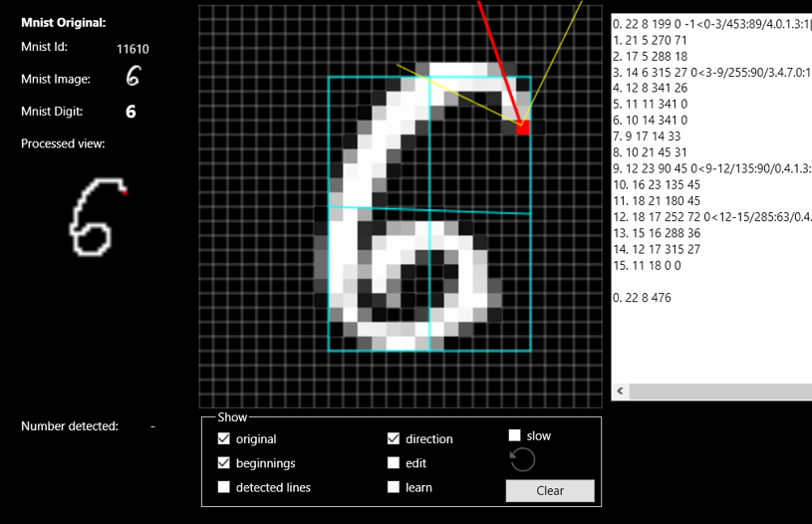Click the Mnist Image thumbnail of digit 6

coord(134,78)
